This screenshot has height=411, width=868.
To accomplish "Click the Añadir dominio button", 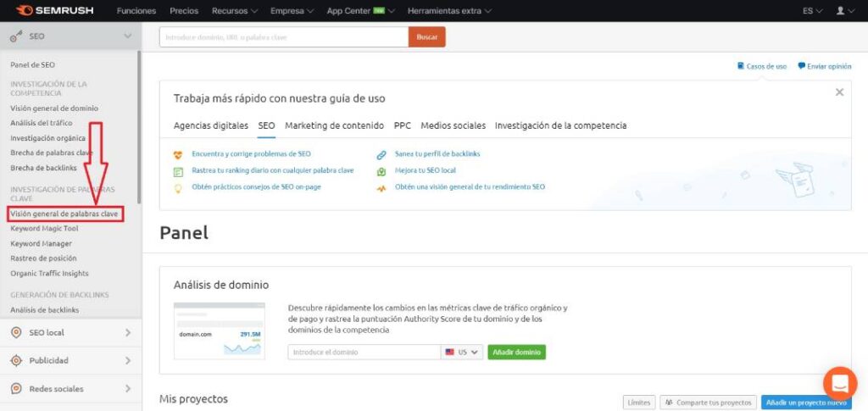I will point(516,352).
